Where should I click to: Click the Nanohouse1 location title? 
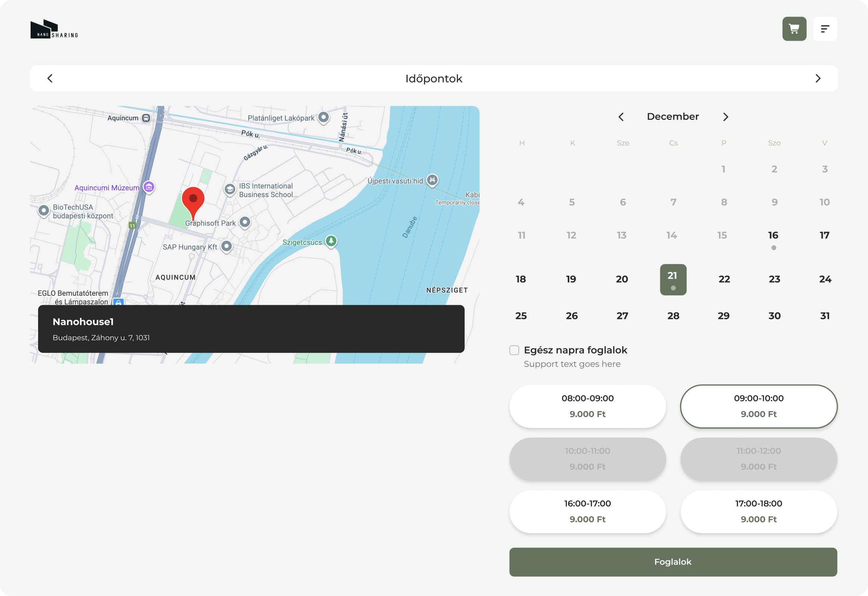tap(83, 322)
